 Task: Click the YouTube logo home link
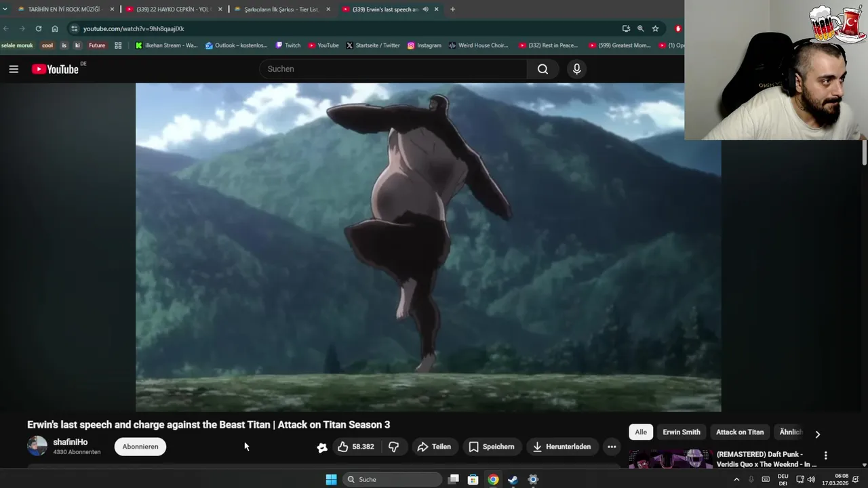(x=55, y=68)
